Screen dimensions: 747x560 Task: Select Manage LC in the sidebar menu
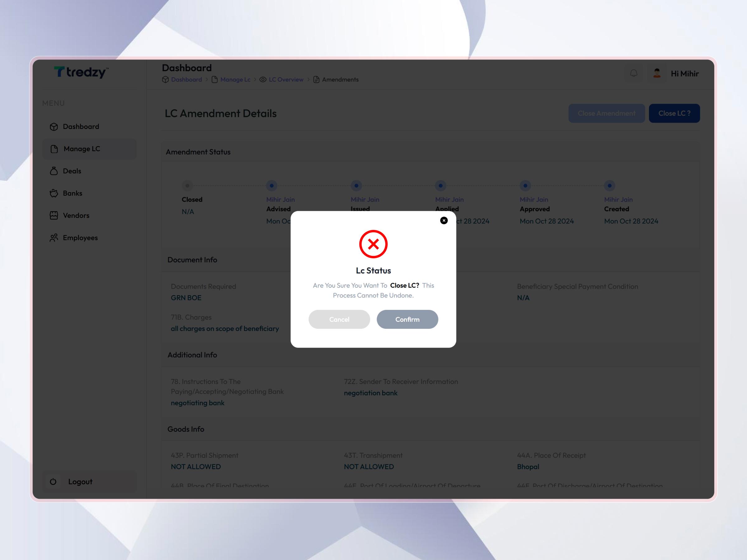[81, 148]
